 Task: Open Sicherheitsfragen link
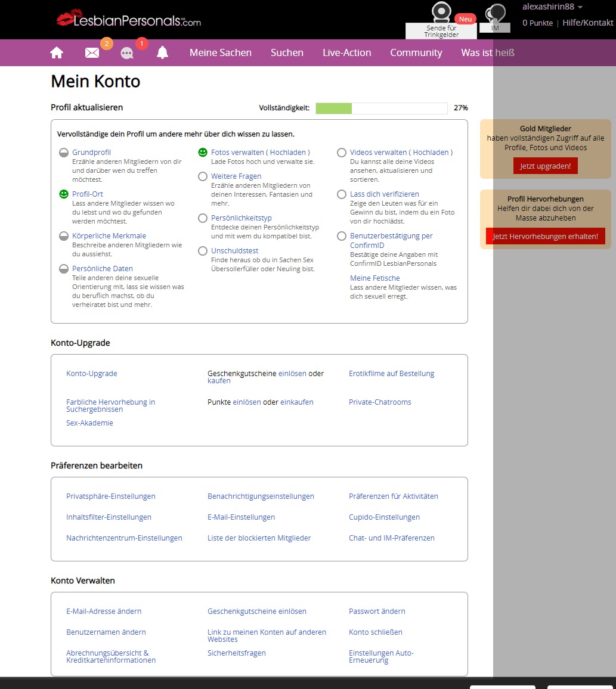point(237,653)
